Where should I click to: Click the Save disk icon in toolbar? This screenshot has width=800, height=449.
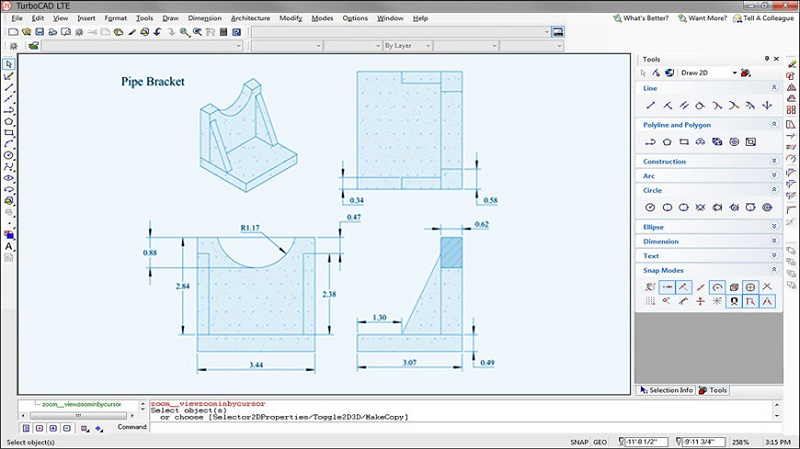38,32
